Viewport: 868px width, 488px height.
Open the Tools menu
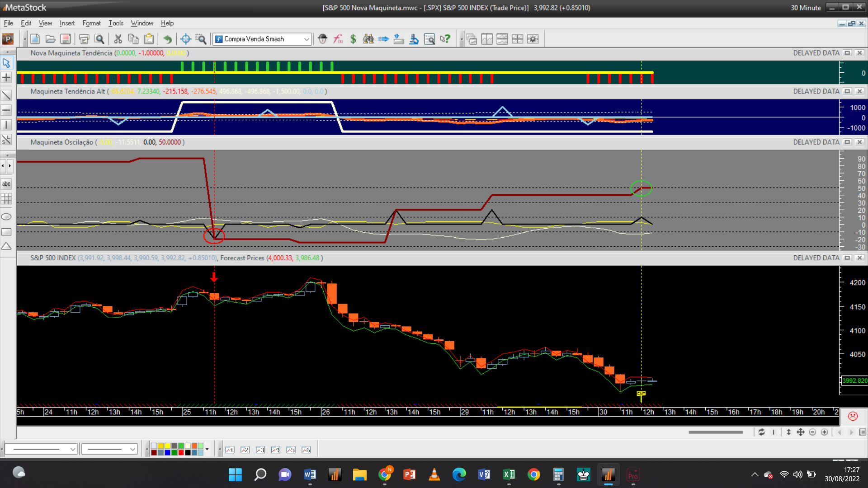(x=116, y=23)
